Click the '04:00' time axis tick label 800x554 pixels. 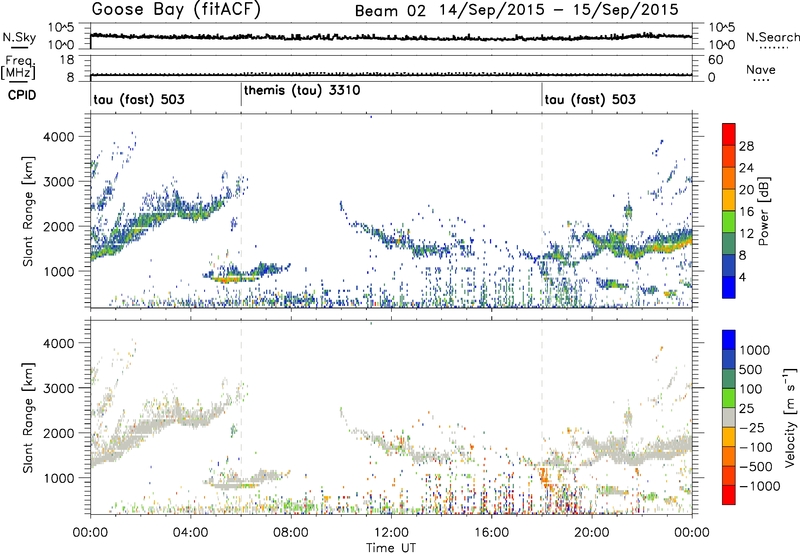point(191,533)
